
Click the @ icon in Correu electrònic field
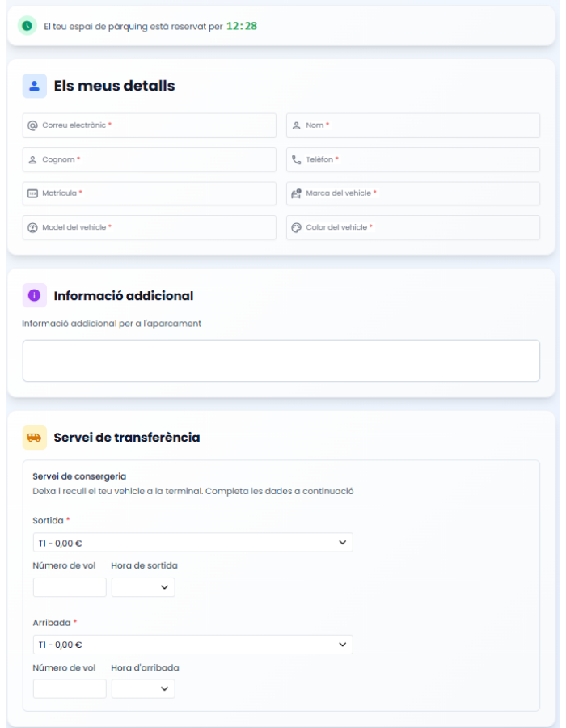[32, 125]
